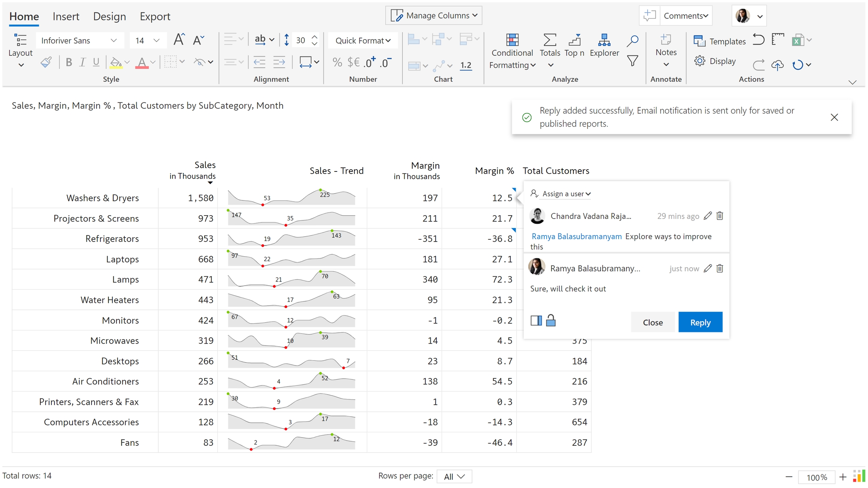Delete Ramya's reply with trash icon
Image resolution: width=868 pixels, height=488 pixels.
[x=720, y=268]
